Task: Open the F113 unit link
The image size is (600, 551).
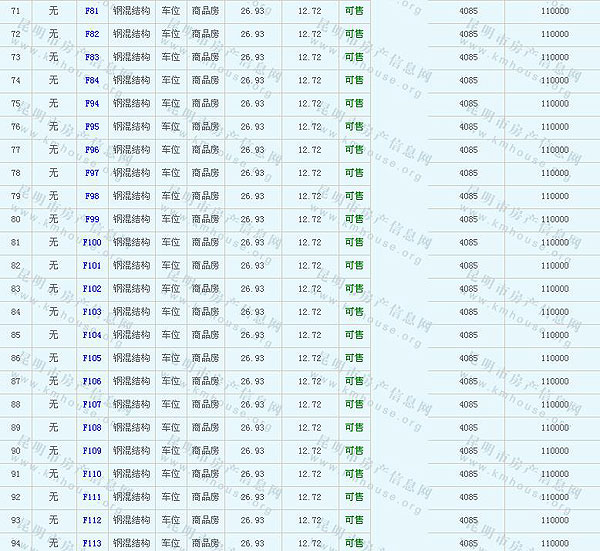Action: pyautogui.click(x=91, y=543)
